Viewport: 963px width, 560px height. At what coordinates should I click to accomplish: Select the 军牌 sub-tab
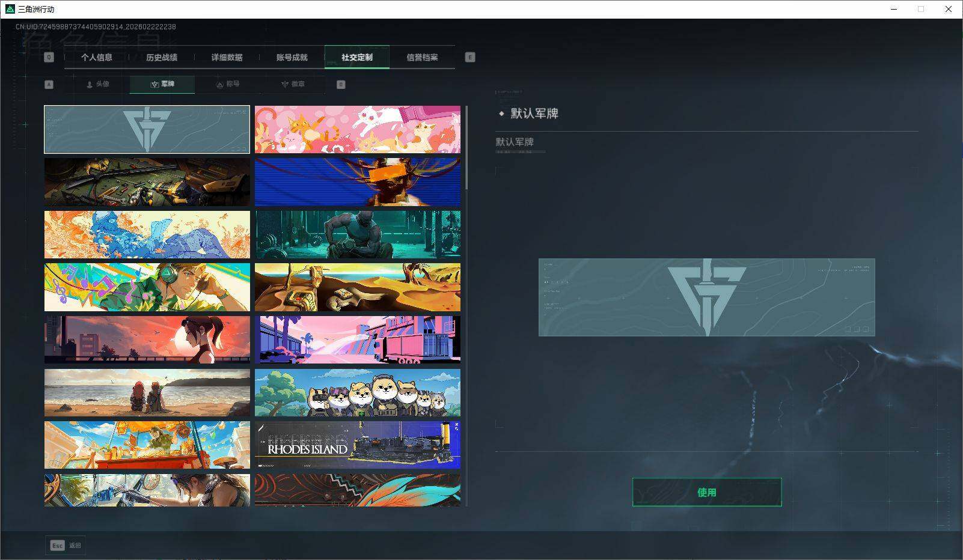pyautogui.click(x=162, y=84)
